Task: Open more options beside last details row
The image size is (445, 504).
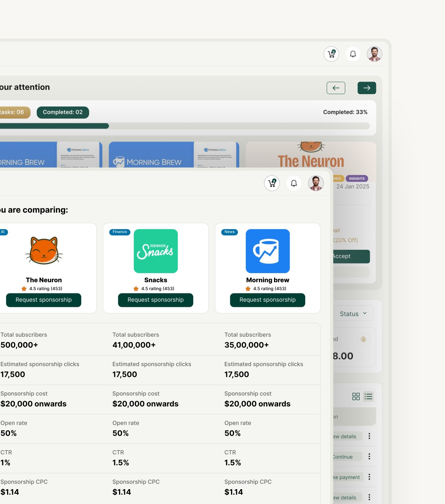Action: click(x=369, y=497)
